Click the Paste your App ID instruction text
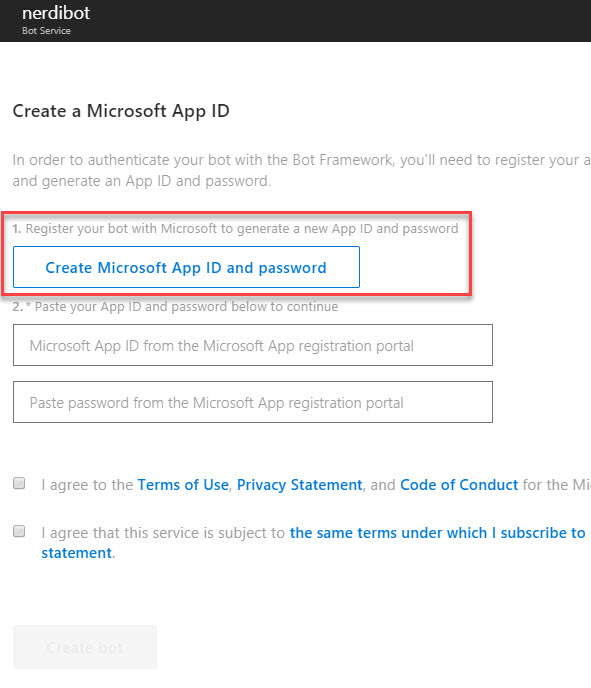Screen dimensions: 591x688 [x=175, y=306]
